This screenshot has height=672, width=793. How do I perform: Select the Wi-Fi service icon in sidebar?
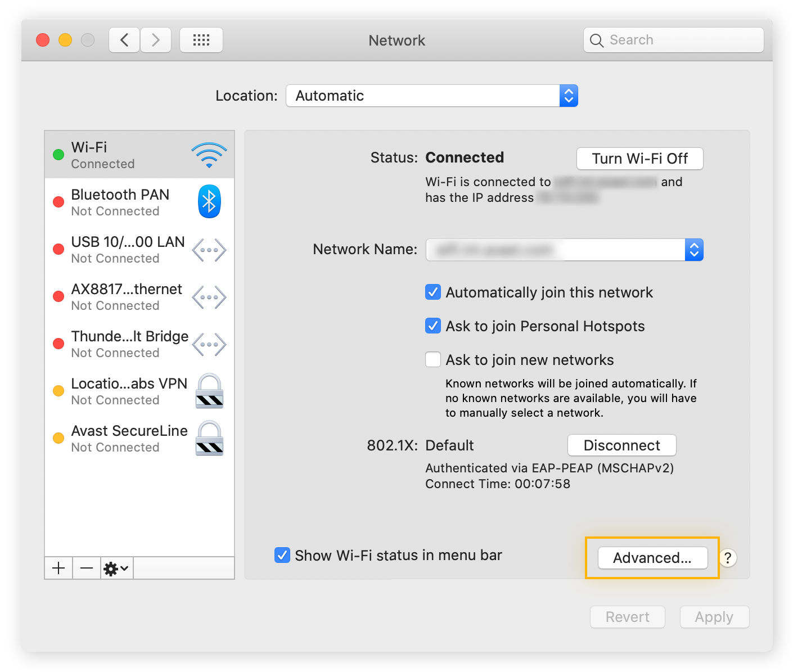209,154
